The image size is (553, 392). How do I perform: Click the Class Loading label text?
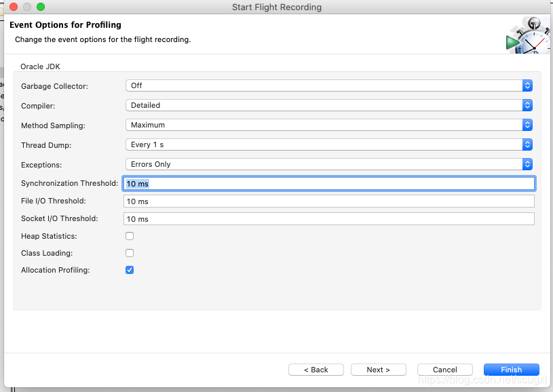(47, 253)
